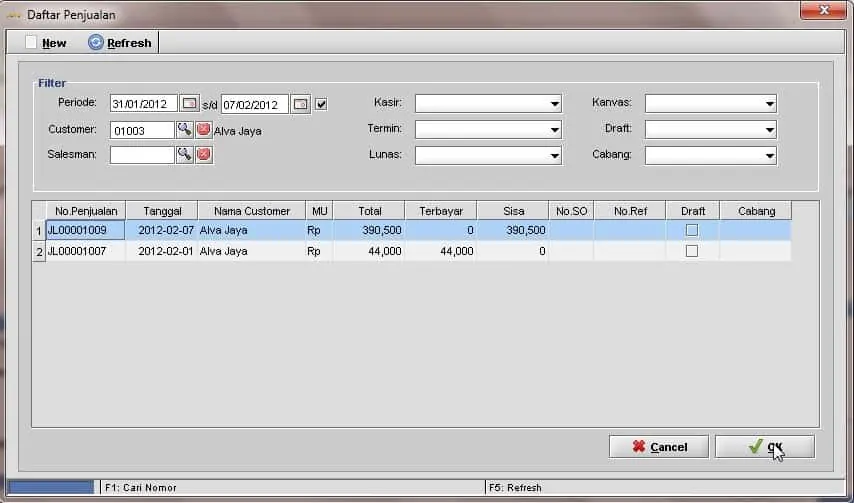Click the No.SO column header

[x=571, y=211]
